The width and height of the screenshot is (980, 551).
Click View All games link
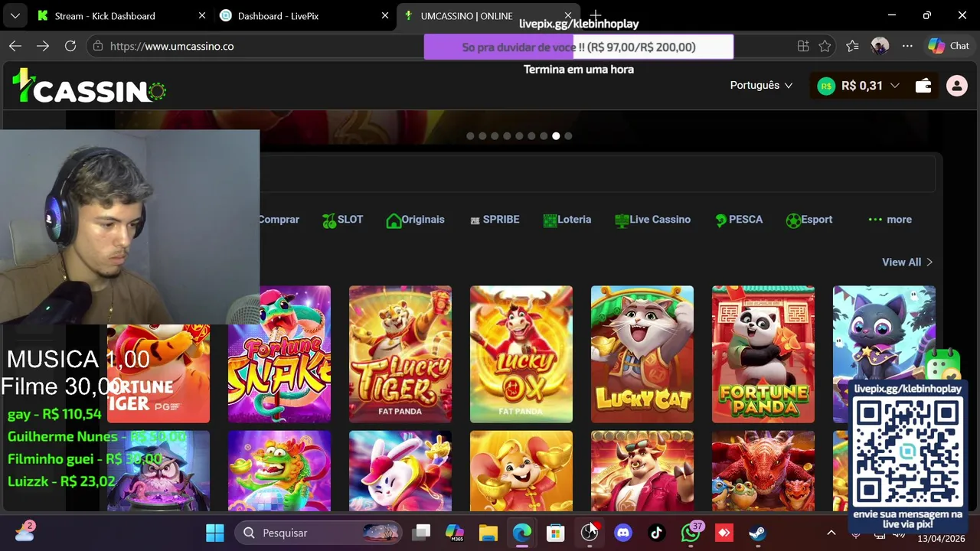click(907, 262)
